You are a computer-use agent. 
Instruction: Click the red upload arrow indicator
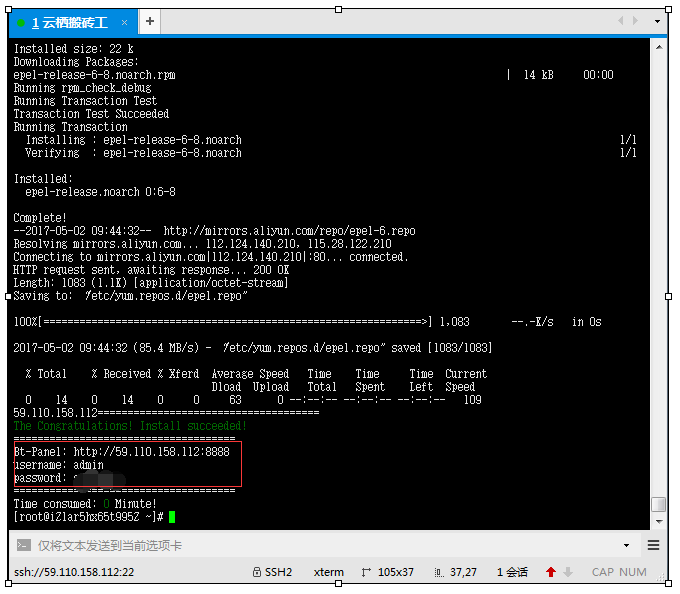click(550, 572)
